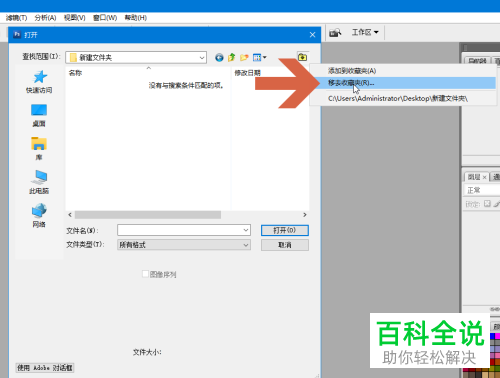
Task: Click the horizontal scrollbar thumb in file list
Action: click(148, 215)
